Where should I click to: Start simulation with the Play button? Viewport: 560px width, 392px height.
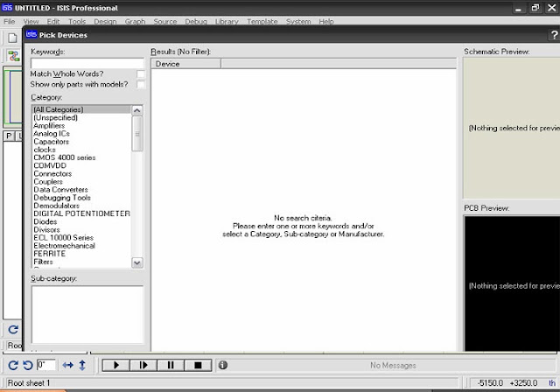tap(116, 365)
